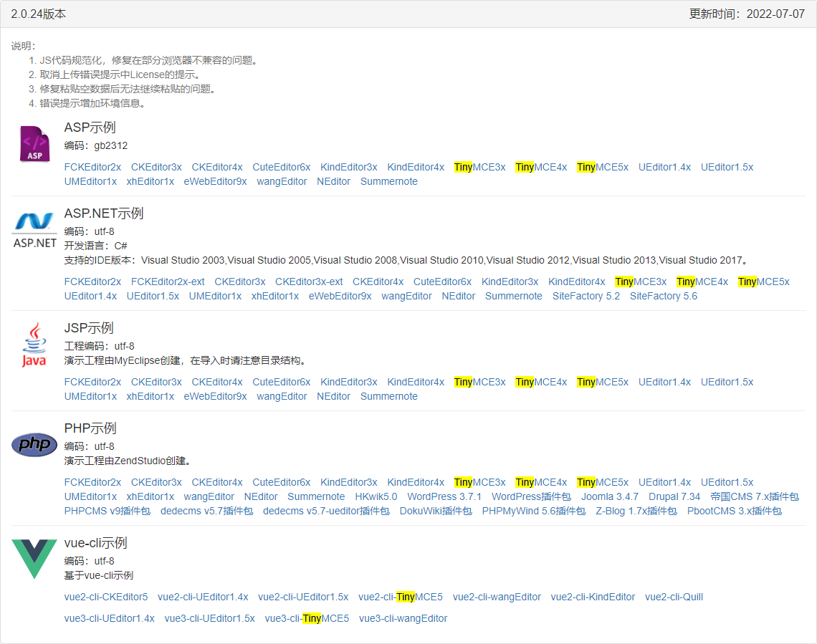Open PHPCMS v9插件包 link
Screen dimensions: 817x644
coord(107,511)
